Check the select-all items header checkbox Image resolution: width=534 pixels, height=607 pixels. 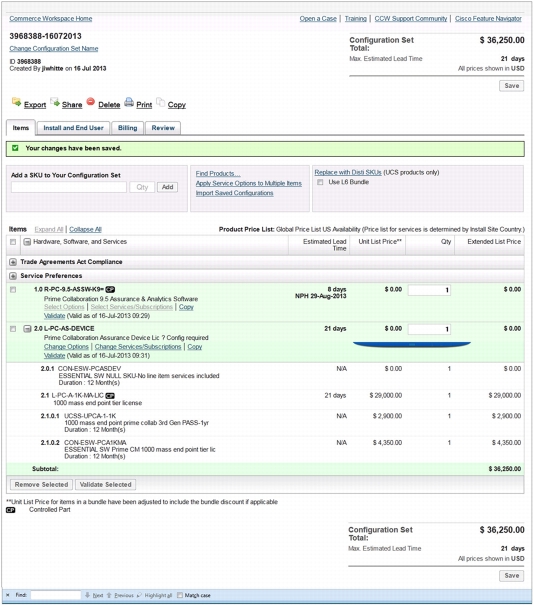coord(13,242)
